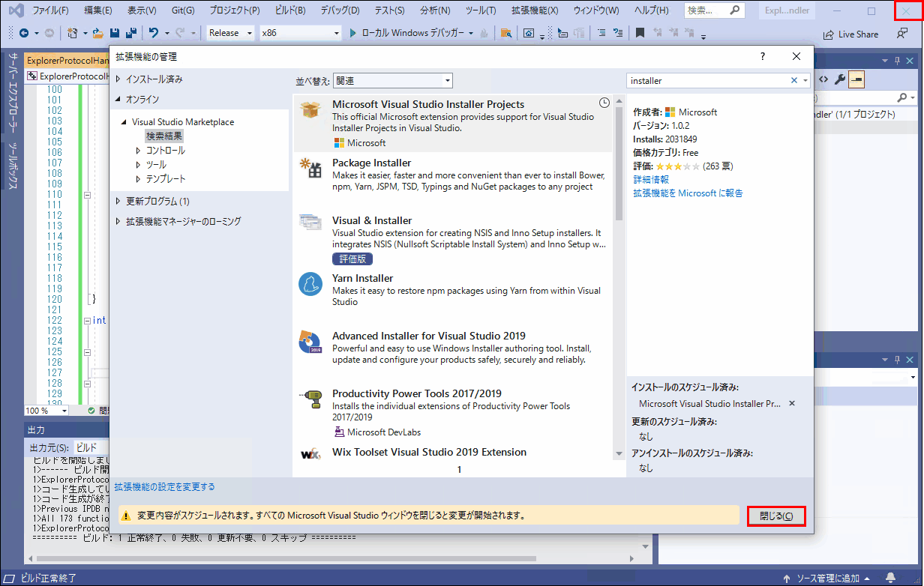Select 検索結果 under Visual Studio Marketplace

pyautogui.click(x=164, y=136)
